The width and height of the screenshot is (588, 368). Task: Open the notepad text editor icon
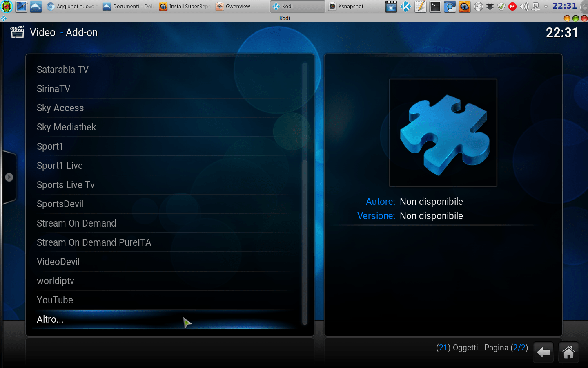coord(421,7)
